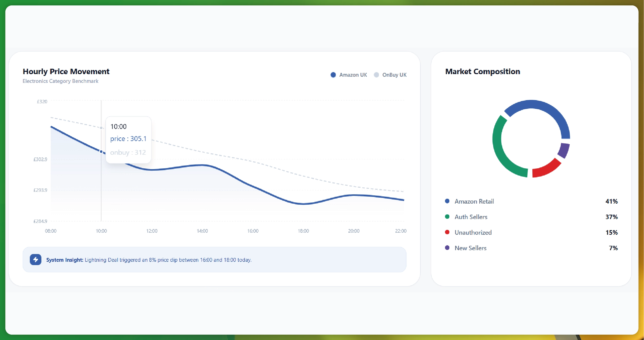Click the 18:00 x-axis label
The width and height of the screenshot is (644, 340).
pos(303,231)
